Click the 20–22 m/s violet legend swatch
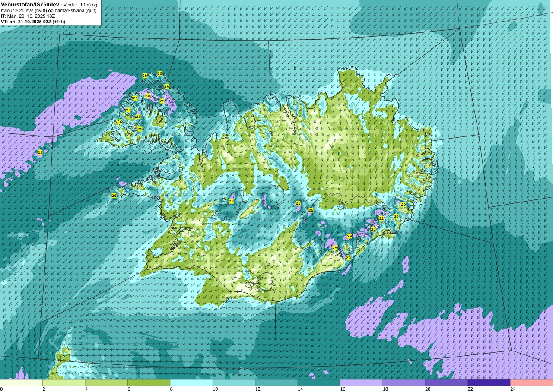The width and height of the screenshot is (553, 392). click(447, 383)
